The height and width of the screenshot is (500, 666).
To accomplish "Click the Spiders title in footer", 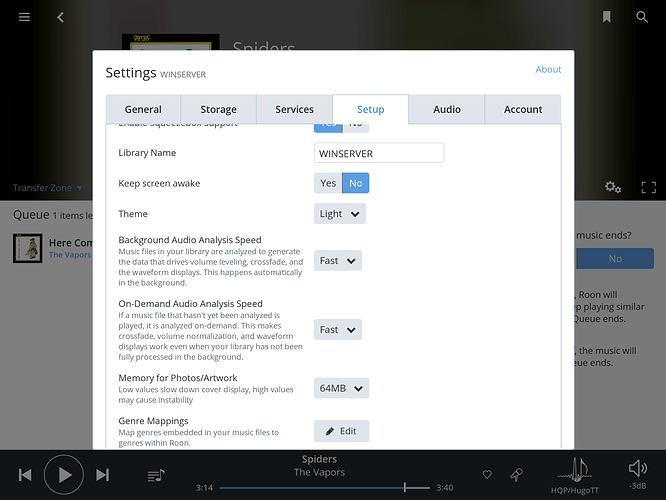I will [x=319, y=459].
